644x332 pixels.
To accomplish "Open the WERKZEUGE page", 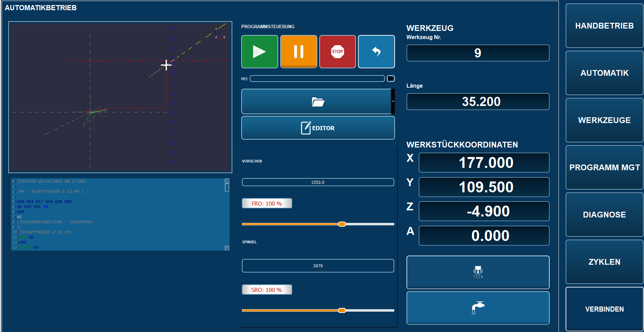I will point(604,120).
